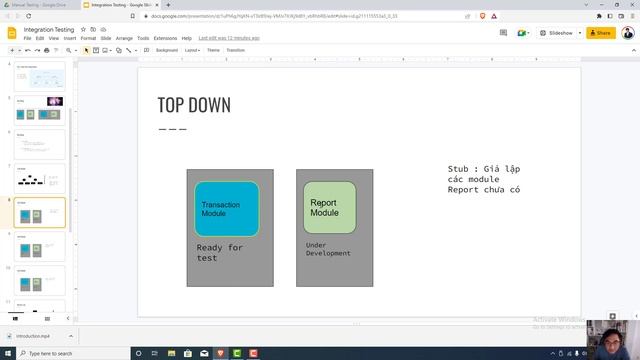The image size is (640, 360).
Task: Insert an image via toolbar icon
Action: pyautogui.click(x=105, y=50)
